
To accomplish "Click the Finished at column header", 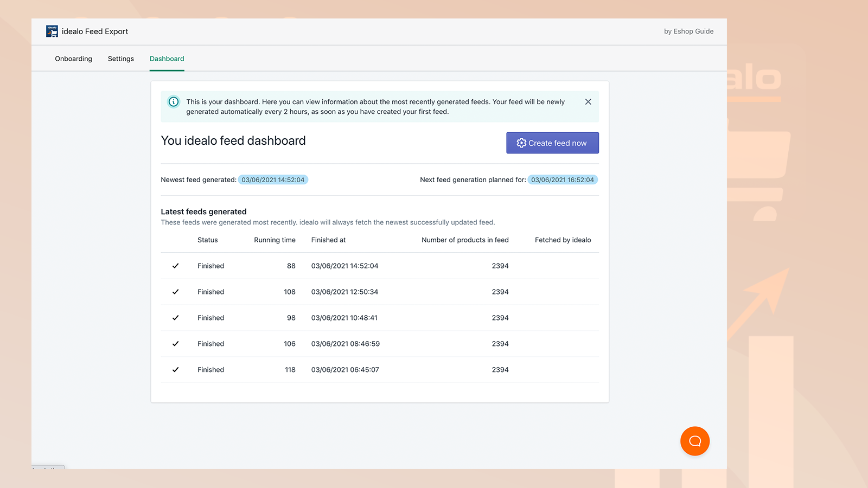I will pyautogui.click(x=328, y=240).
